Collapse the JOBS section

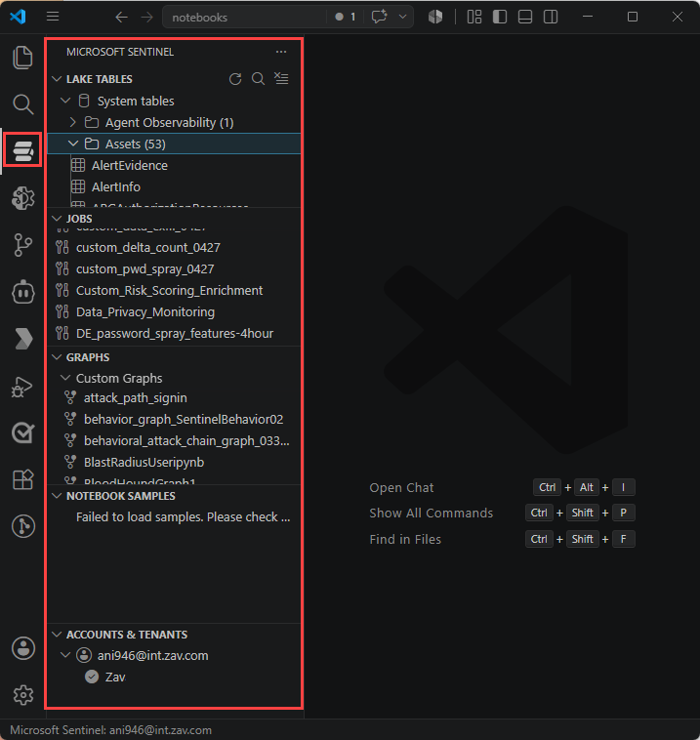tap(57, 219)
